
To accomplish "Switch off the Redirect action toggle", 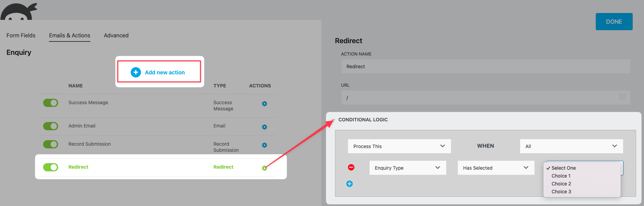I will coord(51,167).
